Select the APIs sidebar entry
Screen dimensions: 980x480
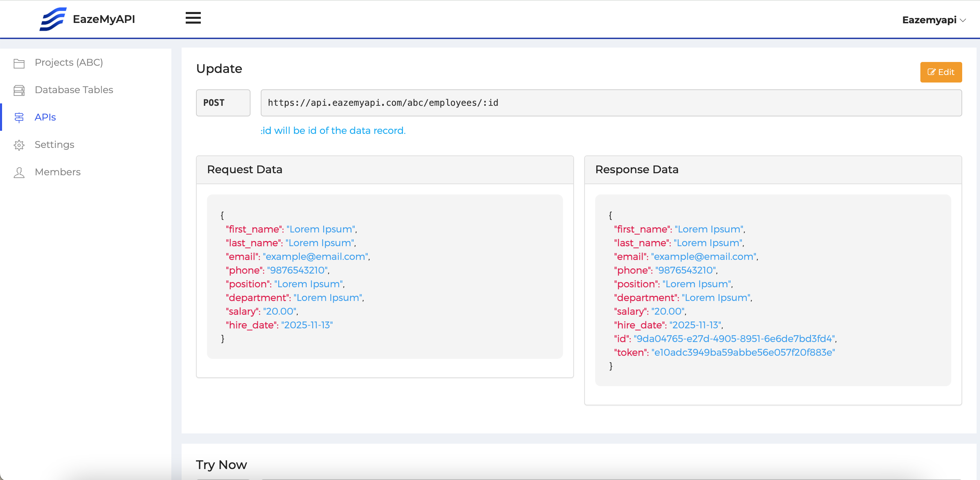coord(45,117)
